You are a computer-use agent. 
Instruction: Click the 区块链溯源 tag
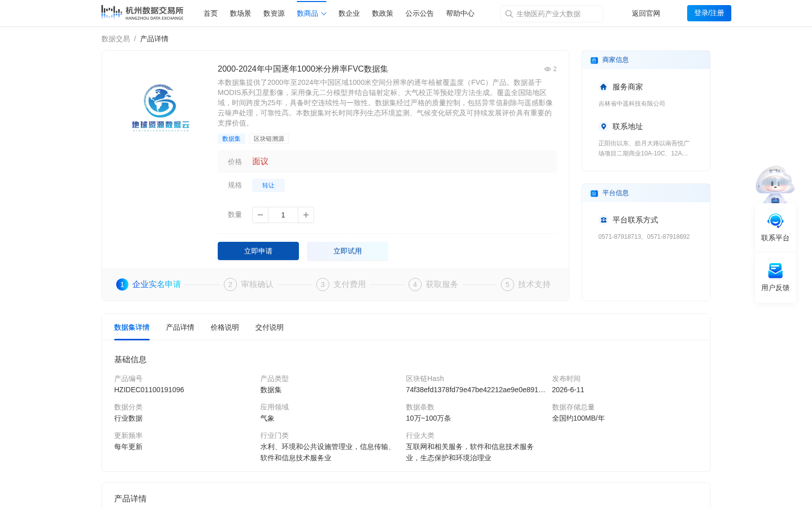pyautogui.click(x=269, y=139)
